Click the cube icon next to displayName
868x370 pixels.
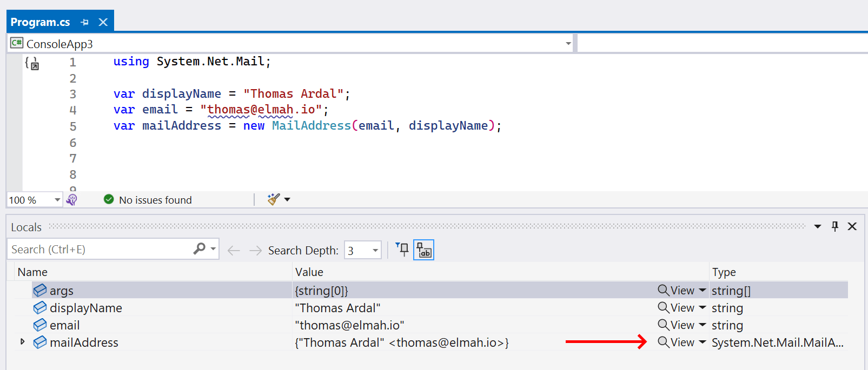pyautogui.click(x=40, y=307)
